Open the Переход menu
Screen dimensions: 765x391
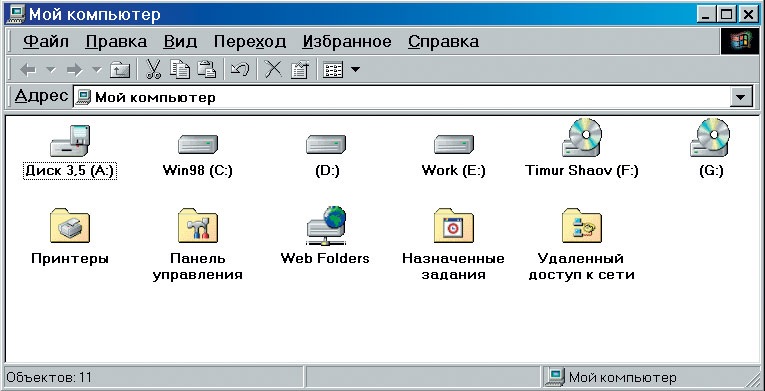[x=250, y=41]
